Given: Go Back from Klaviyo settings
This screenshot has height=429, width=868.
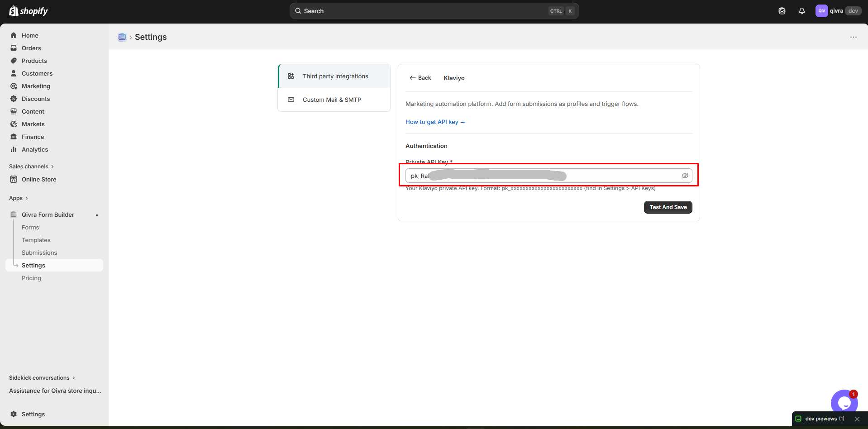Looking at the screenshot, I should tap(420, 78).
